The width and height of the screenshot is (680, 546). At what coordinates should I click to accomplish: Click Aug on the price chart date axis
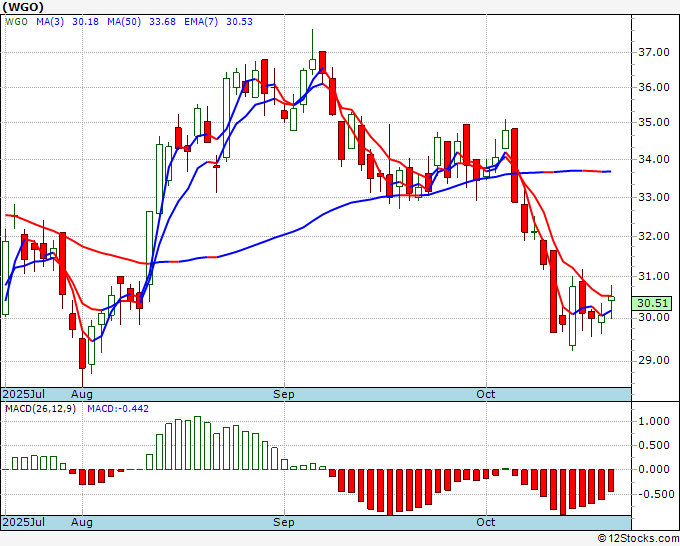82,394
